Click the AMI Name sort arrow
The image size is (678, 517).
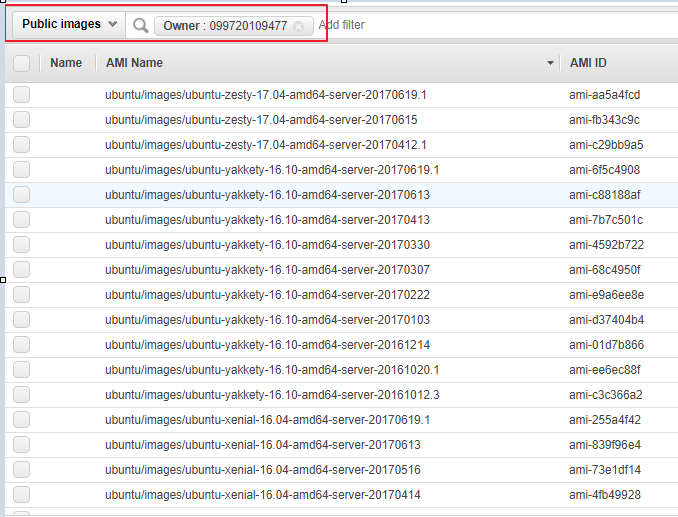[x=550, y=63]
